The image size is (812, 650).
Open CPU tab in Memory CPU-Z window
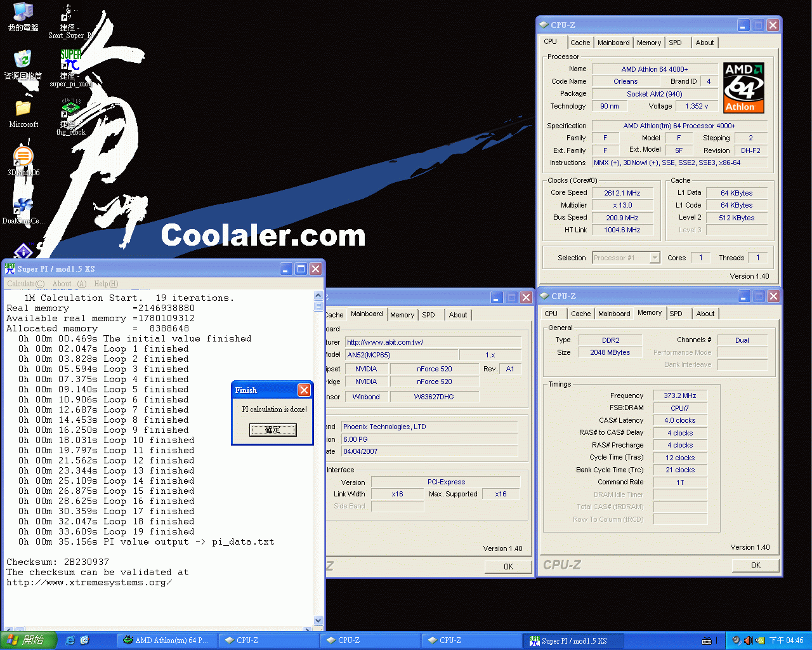pos(551,314)
